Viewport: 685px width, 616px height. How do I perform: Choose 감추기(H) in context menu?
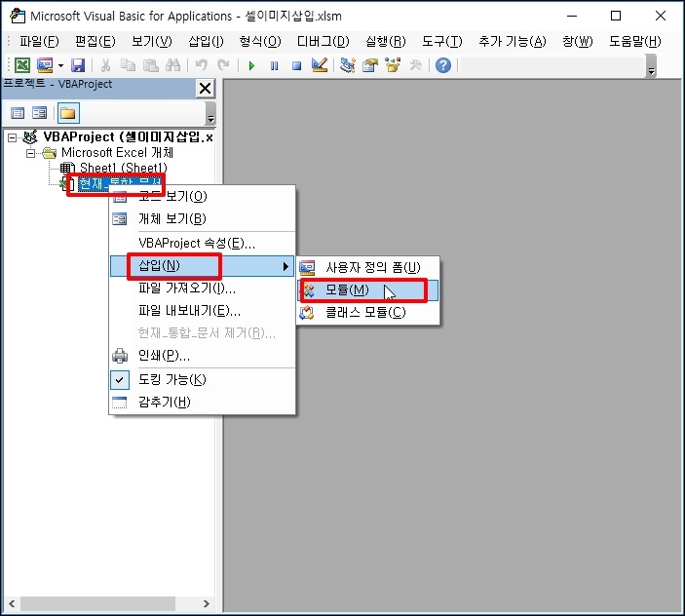click(x=203, y=403)
